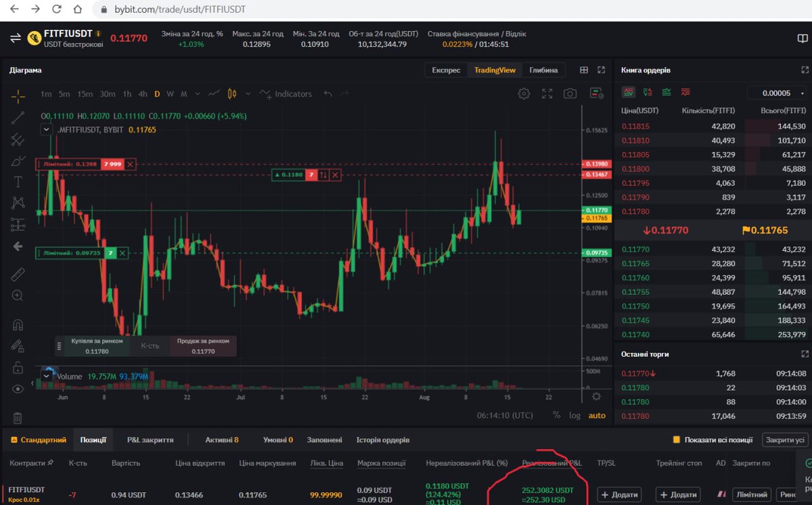The image size is (812, 505).
Task: Click the left arrow icon in the drawing toolbar
Action: [18, 247]
